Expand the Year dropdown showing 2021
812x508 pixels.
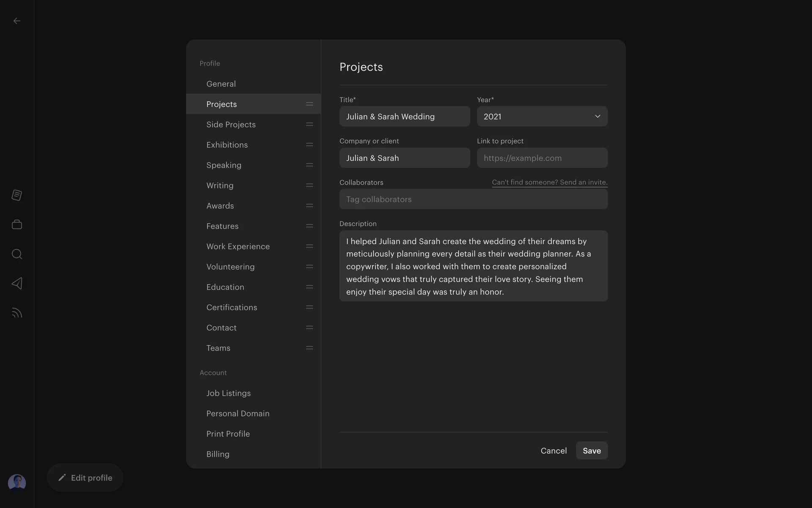[542, 116]
